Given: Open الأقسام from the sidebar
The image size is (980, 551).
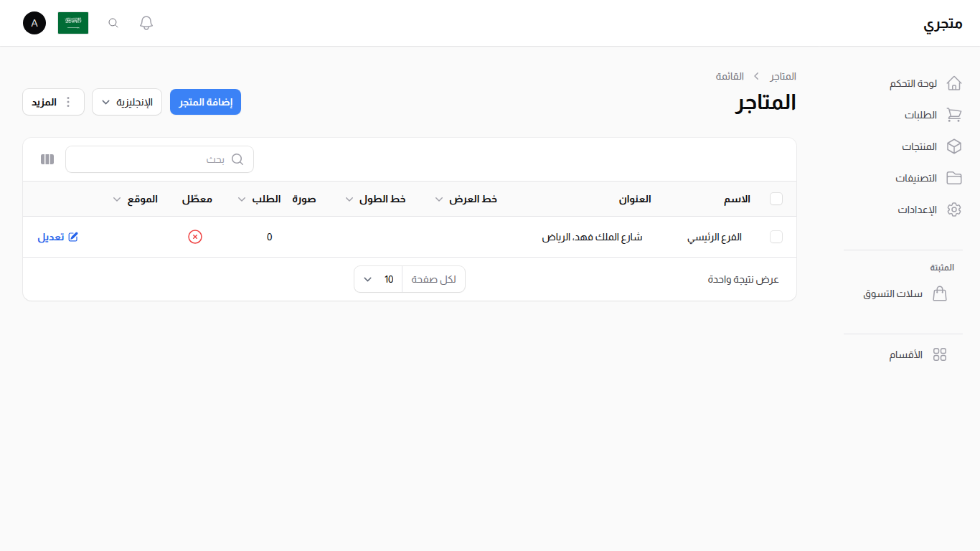Looking at the screenshot, I should pyautogui.click(x=905, y=354).
